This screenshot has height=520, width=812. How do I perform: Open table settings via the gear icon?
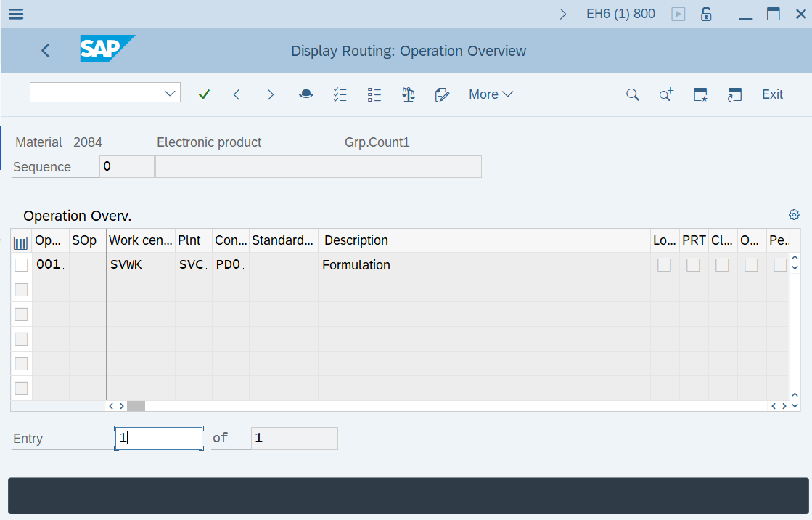[x=793, y=214]
